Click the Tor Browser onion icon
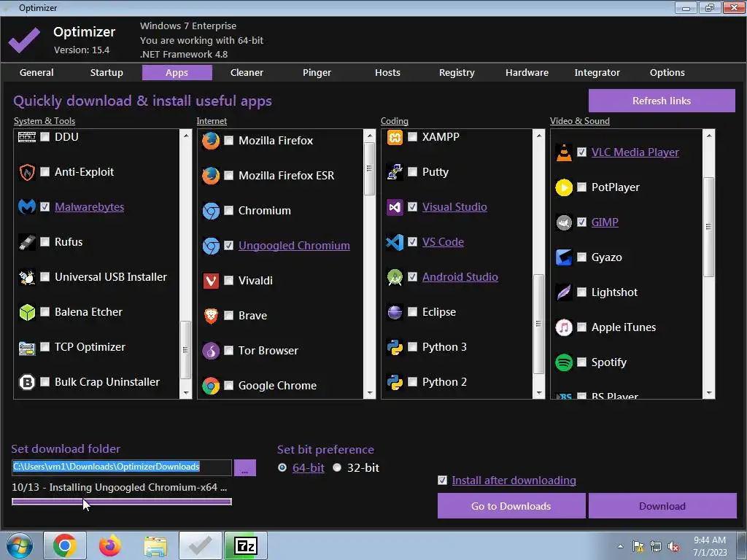Screen dimensions: 747x560 pos(211,351)
